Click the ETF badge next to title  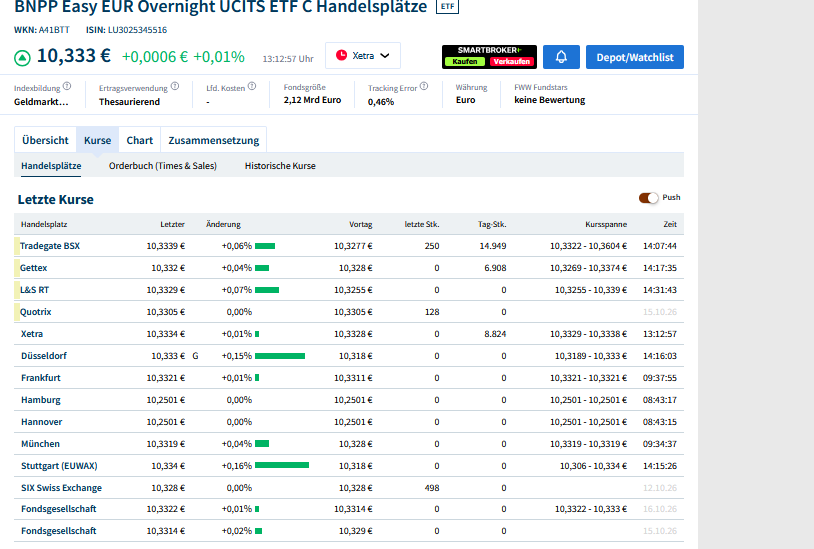point(447,7)
